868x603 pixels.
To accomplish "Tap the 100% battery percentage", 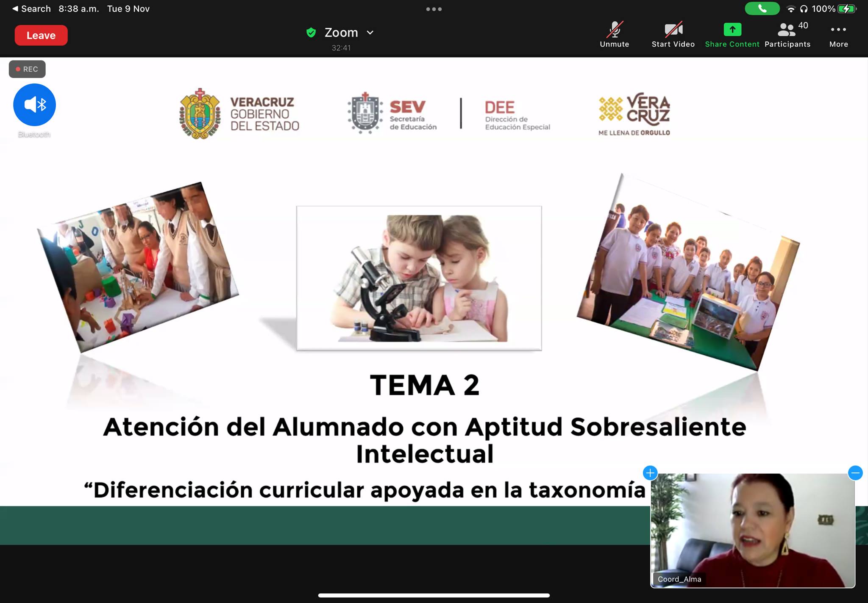I will (x=823, y=8).
